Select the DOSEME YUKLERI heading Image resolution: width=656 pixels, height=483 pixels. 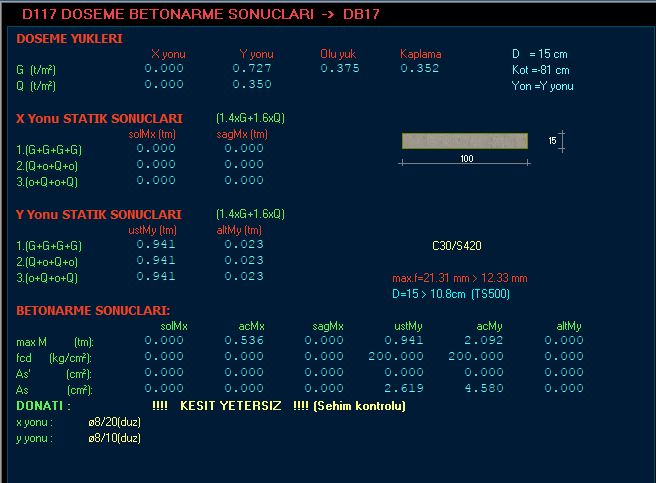coord(69,39)
